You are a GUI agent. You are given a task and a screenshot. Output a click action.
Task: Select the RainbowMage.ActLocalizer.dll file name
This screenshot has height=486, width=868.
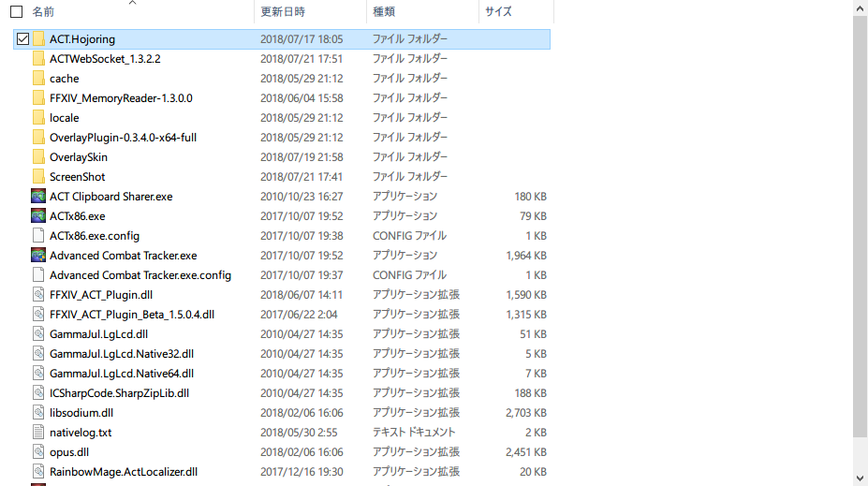[124, 471]
